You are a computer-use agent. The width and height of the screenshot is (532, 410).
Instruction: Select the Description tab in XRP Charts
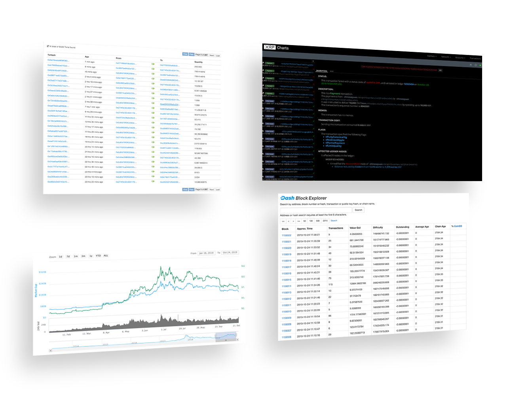pos(321,71)
